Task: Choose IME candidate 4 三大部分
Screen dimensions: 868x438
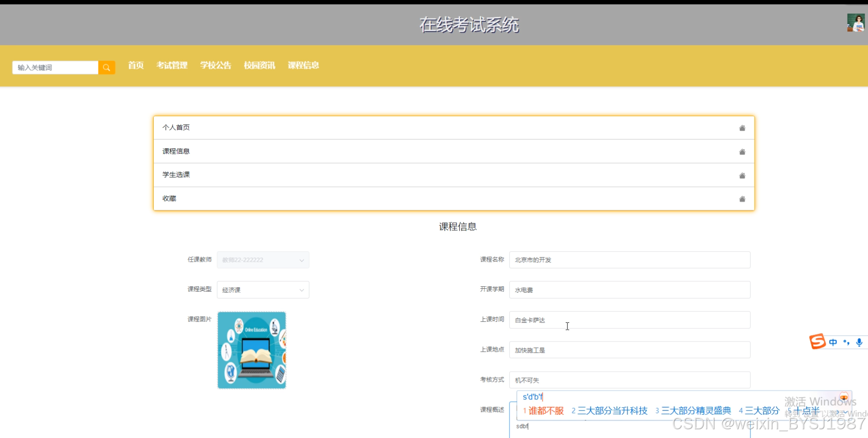Action: click(x=759, y=411)
